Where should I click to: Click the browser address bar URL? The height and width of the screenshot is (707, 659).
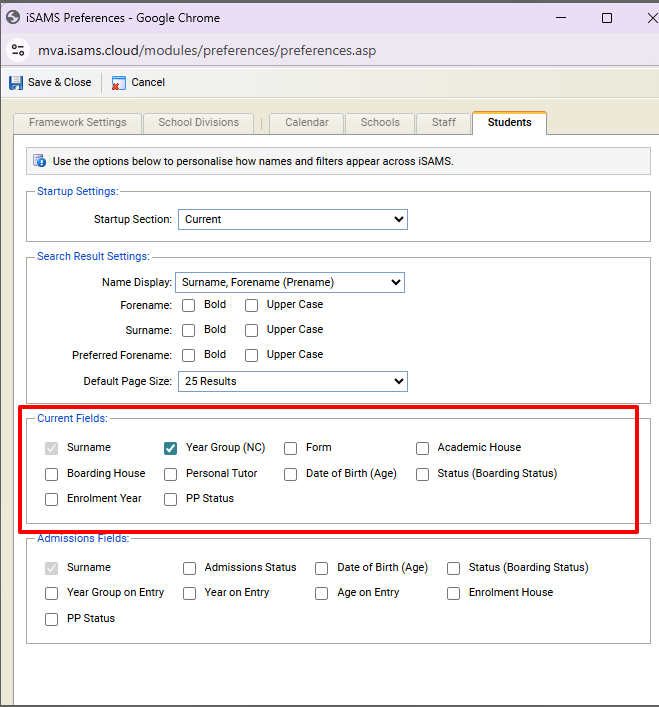[x=208, y=50]
